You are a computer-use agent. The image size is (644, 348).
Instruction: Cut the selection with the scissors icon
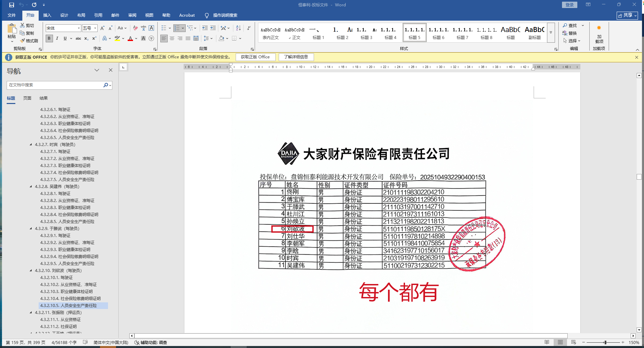(22, 25)
